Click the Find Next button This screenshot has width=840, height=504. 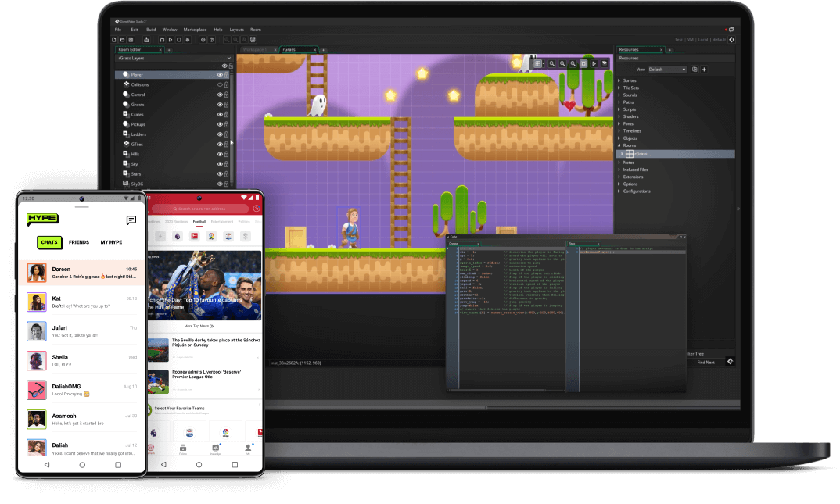pyautogui.click(x=705, y=362)
